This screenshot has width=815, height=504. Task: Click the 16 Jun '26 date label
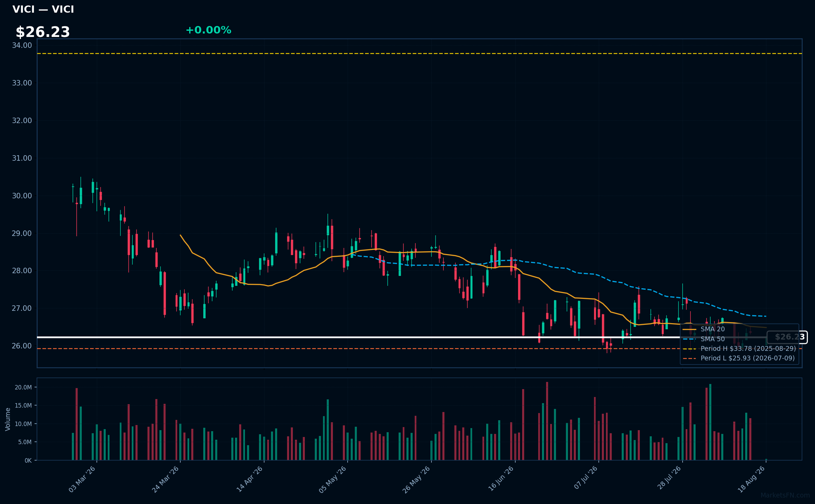click(x=501, y=479)
